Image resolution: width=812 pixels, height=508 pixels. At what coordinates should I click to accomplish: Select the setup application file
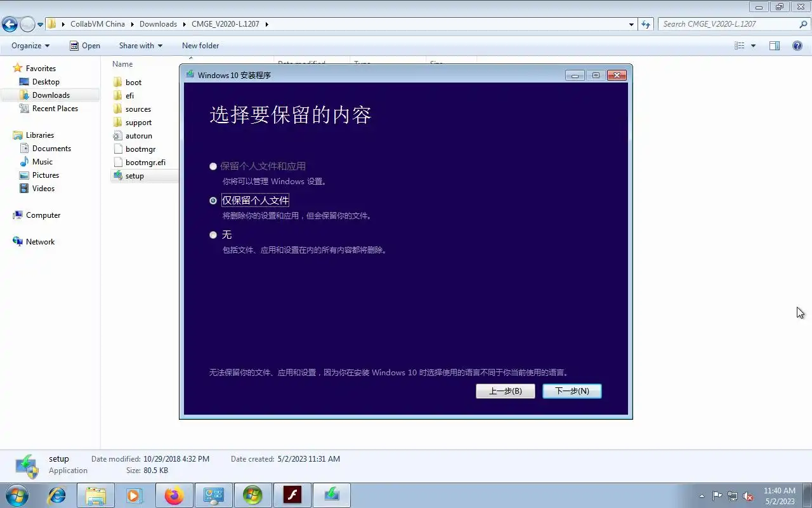128,176
